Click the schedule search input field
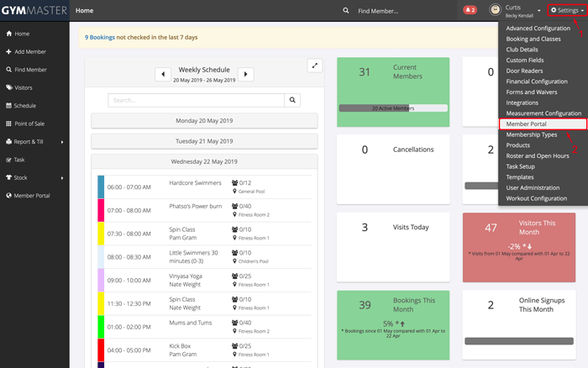Image resolution: width=588 pixels, height=368 pixels. pos(196,100)
